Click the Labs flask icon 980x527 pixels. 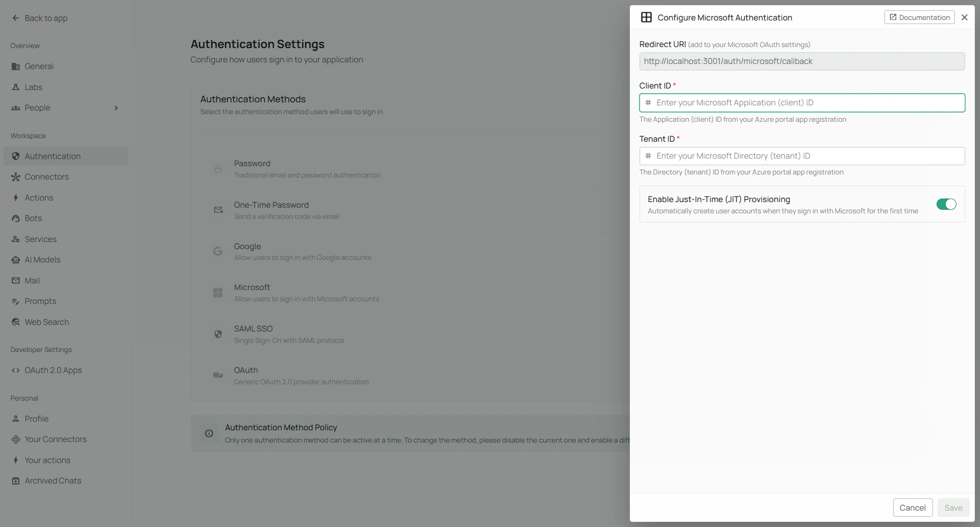click(x=15, y=87)
